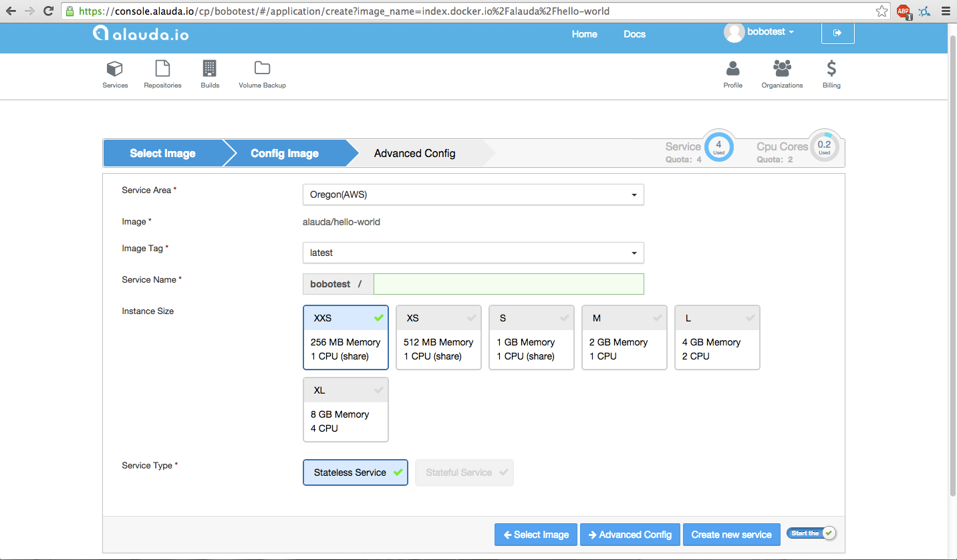Viewport: 957px width, 560px height.
Task: Click the Advanced Config button at bottom
Action: 630,535
